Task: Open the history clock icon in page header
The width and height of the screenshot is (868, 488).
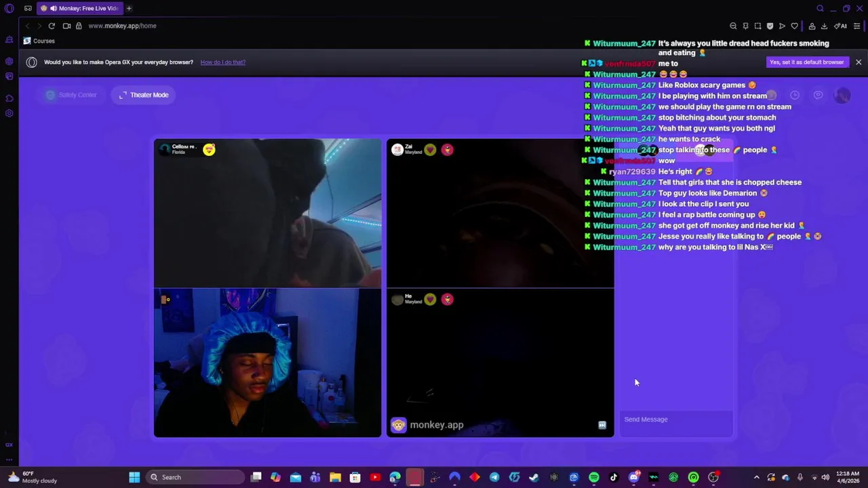Action: pos(795,95)
